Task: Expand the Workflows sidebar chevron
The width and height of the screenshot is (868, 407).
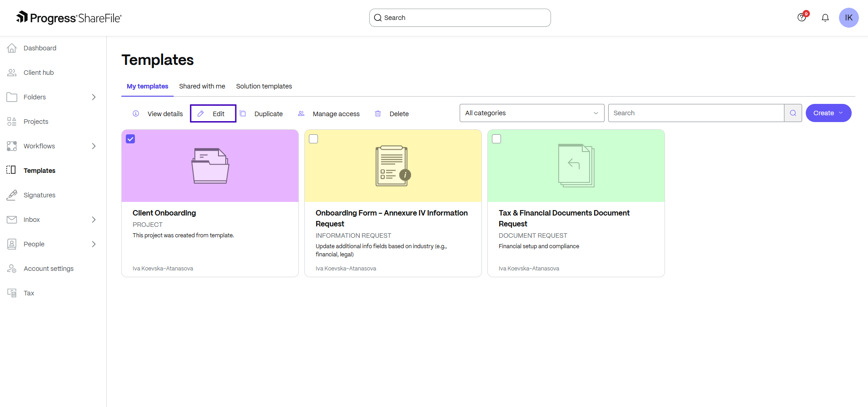Action: [94, 146]
